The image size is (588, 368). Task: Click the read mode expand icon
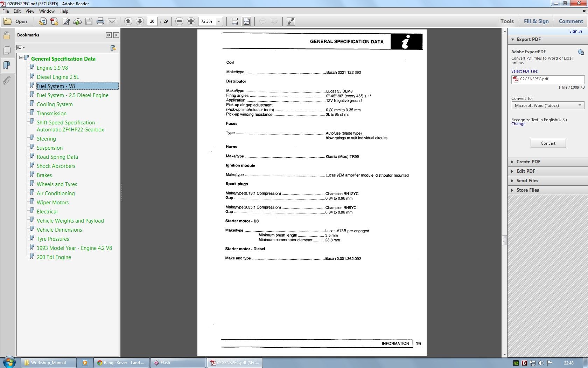(x=290, y=21)
